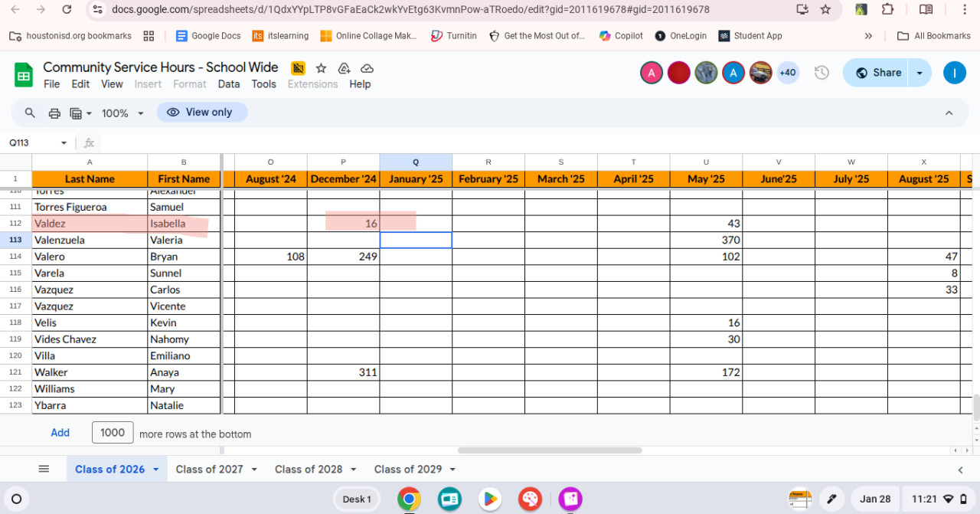The width and height of the screenshot is (980, 514).
Task: Click the cell containing 370
Action: tap(706, 240)
